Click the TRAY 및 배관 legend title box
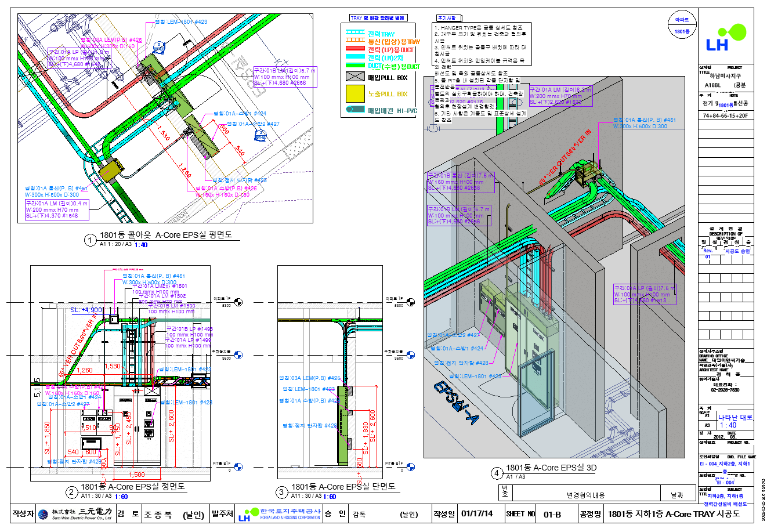The width and height of the screenshot is (767, 532). pyautogui.click(x=378, y=18)
